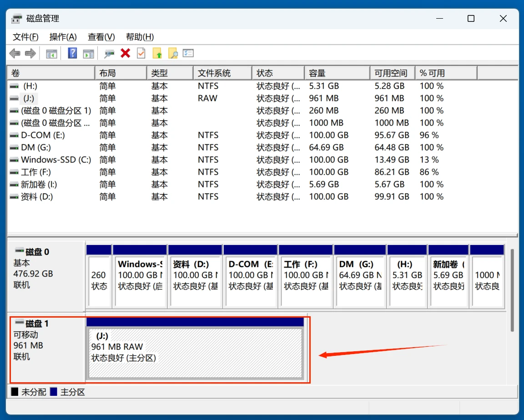This screenshot has height=420, width=524.
Task: Click the DM (G:) partition in 磁盘 0
Action: click(x=360, y=276)
